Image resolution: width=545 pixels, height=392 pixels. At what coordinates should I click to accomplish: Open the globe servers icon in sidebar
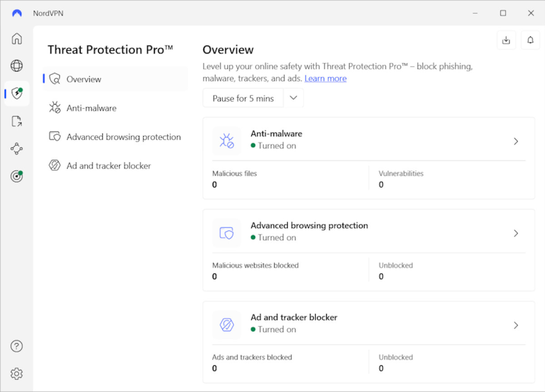click(16, 66)
